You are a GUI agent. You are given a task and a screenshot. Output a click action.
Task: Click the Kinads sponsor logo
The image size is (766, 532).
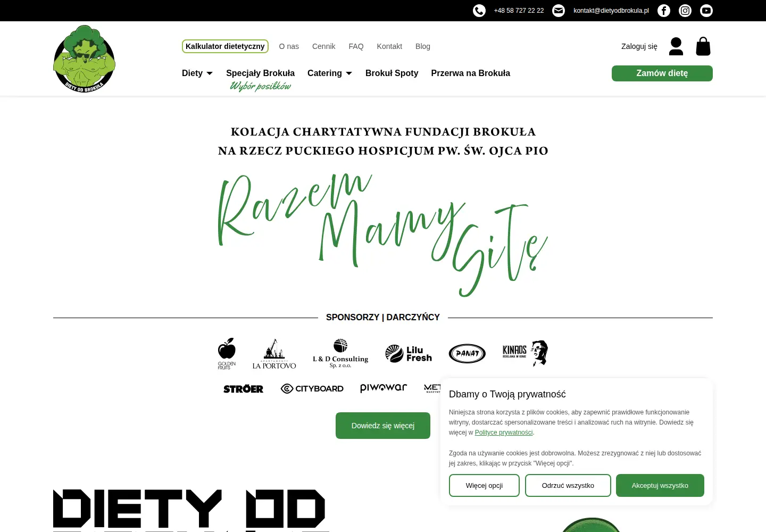(525, 353)
